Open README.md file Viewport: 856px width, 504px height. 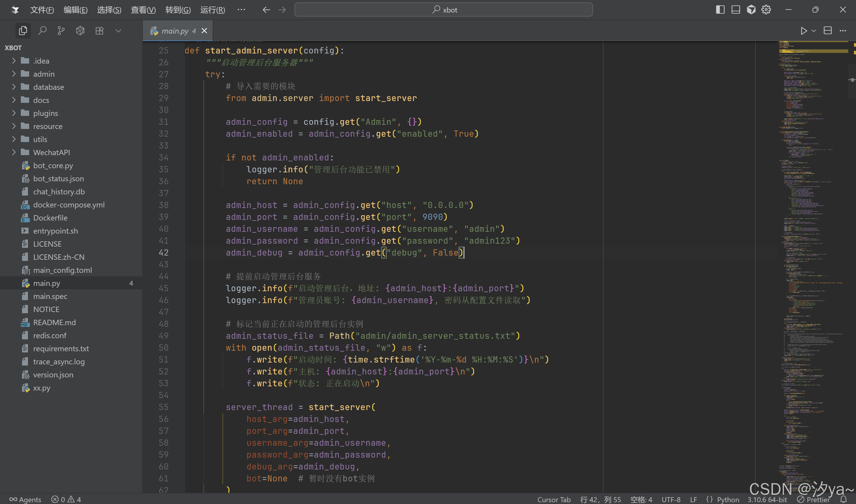pyautogui.click(x=71, y=322)
